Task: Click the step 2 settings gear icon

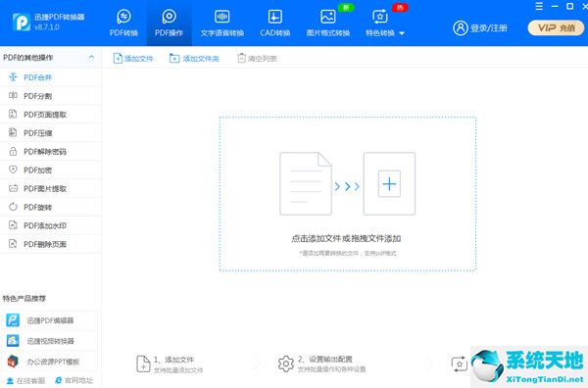Action: (x=286, y=364)
